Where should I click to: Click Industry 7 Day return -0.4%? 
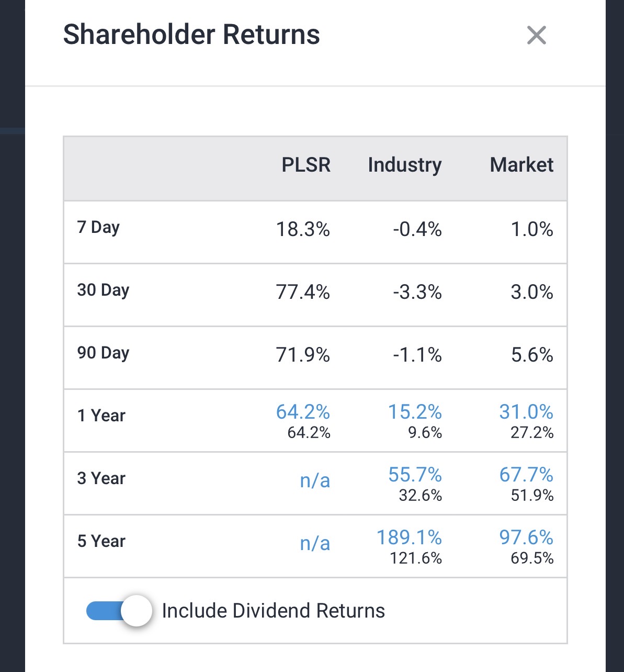417,229
